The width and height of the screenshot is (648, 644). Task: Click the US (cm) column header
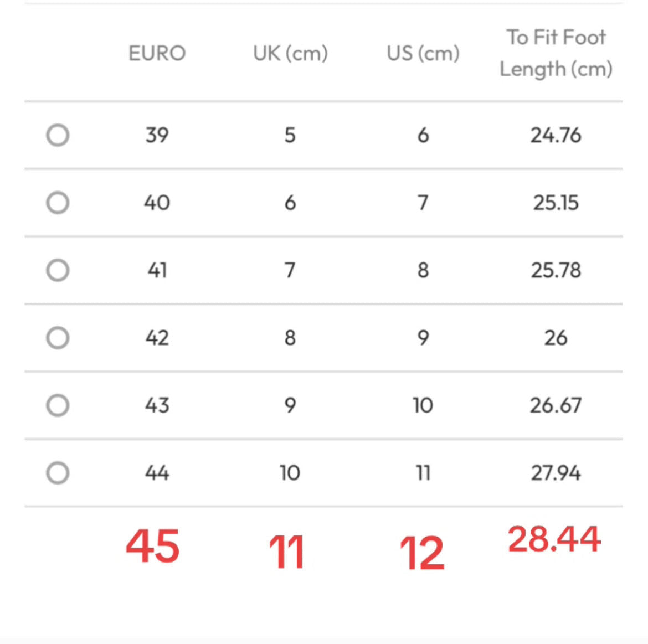coord(423,53)
